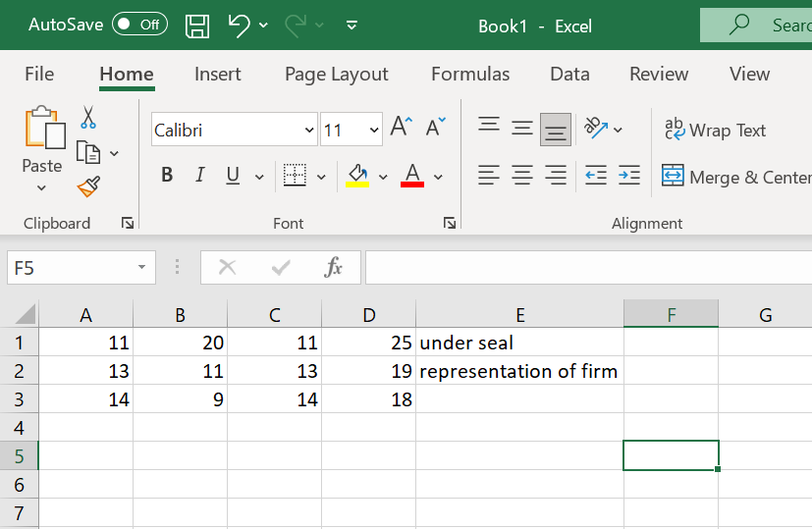Select row 3 header
812x529 pixels.
tap(20, 398)
